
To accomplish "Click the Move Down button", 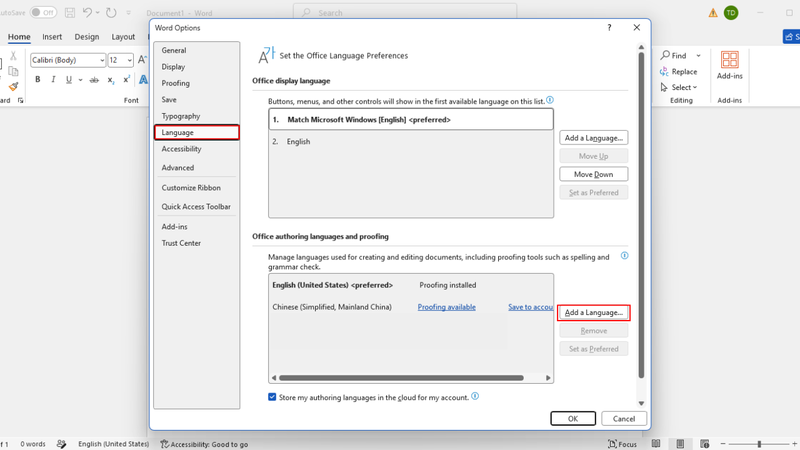I will coord(593,174).
